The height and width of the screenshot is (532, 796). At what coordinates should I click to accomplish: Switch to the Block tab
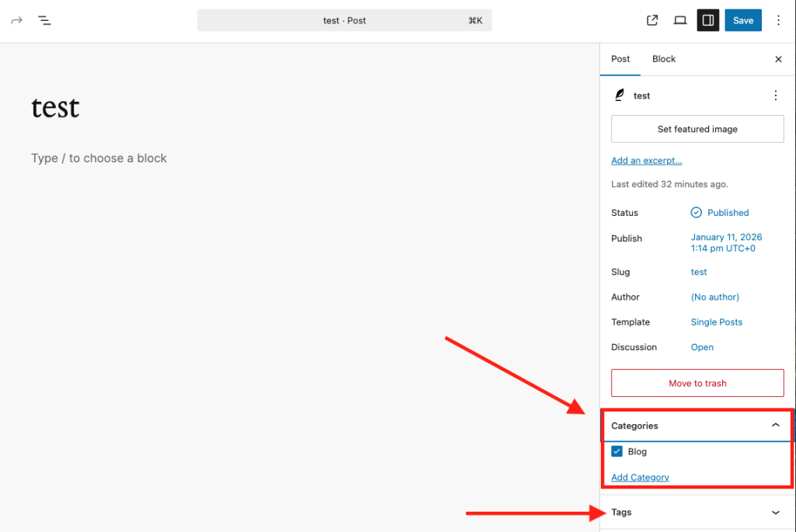click(x=664, y=59)
